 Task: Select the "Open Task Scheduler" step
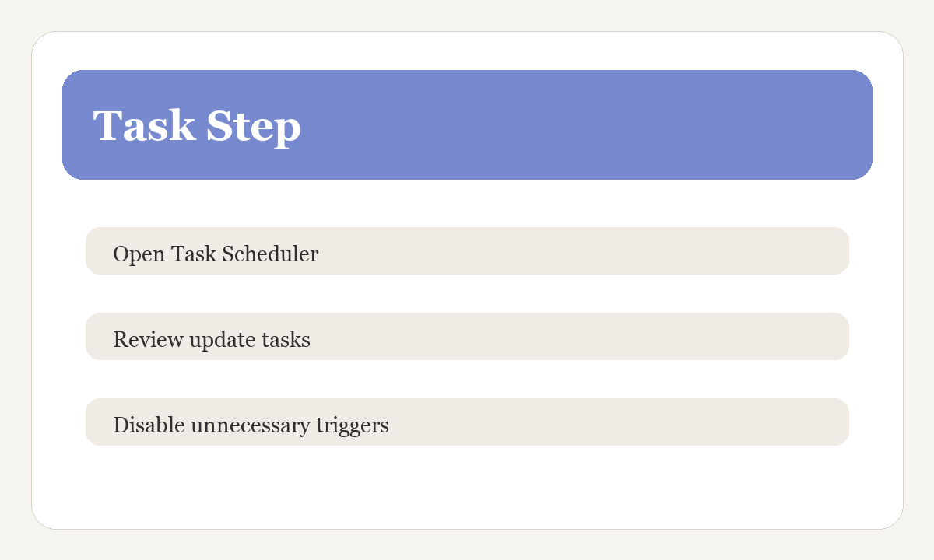467,251
